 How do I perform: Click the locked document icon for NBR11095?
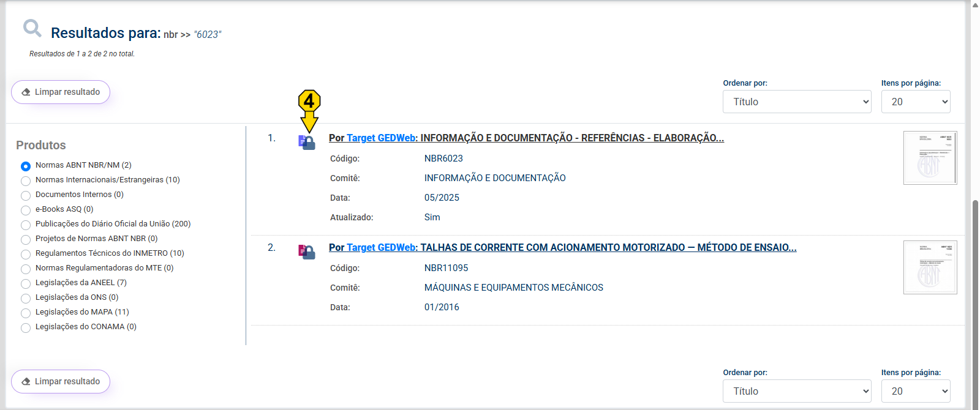[x=307, y=252]
